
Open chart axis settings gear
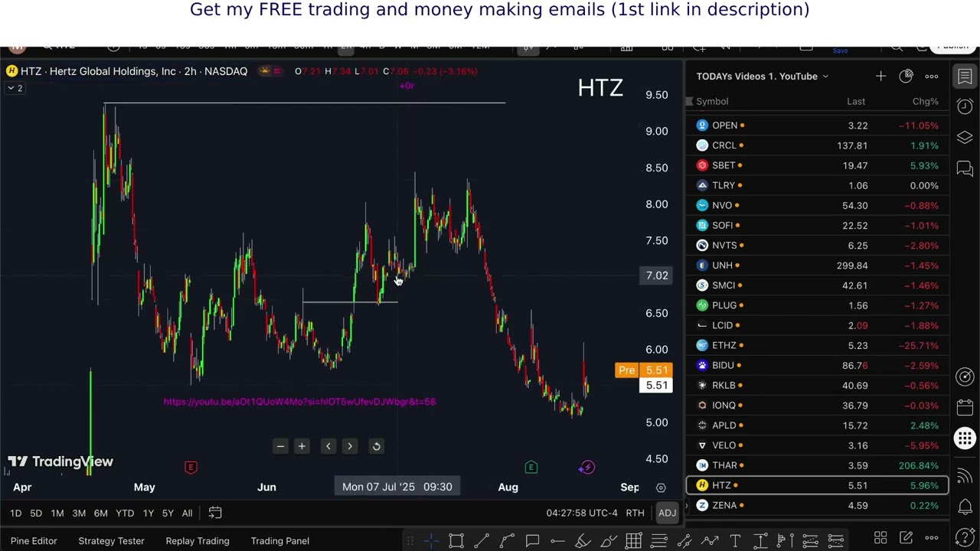[x=661, y=487]
